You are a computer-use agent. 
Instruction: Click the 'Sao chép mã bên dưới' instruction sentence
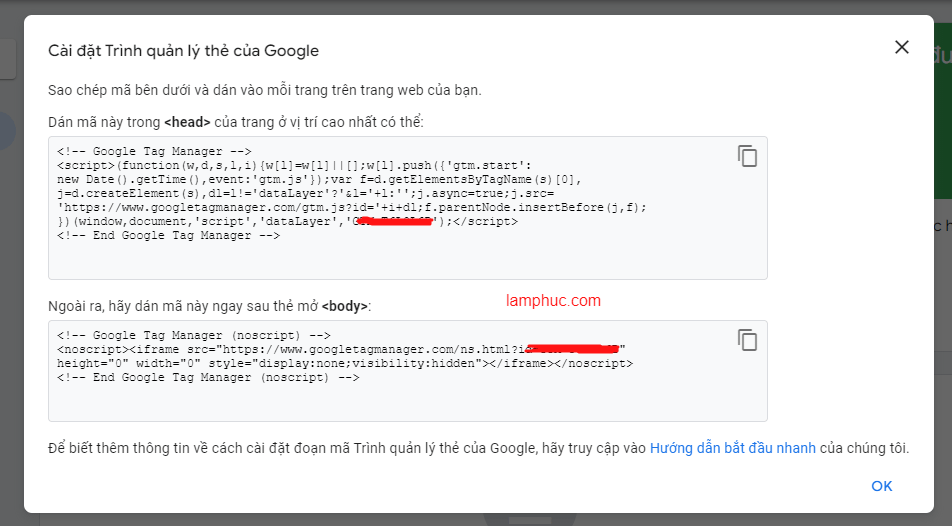click(x=265, y=90)
